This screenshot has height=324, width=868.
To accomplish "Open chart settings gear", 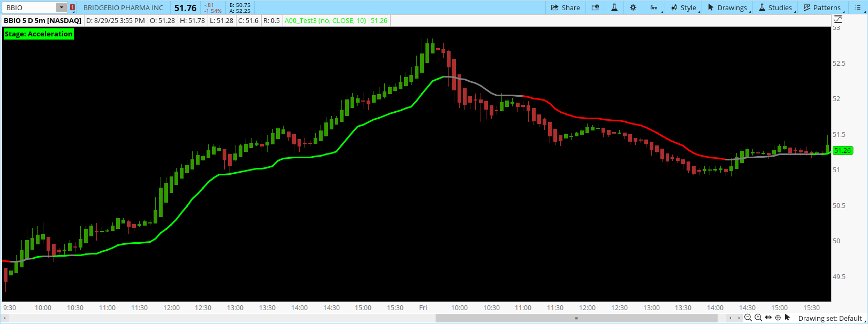I will pyautogui.click(x=633, y=7).
